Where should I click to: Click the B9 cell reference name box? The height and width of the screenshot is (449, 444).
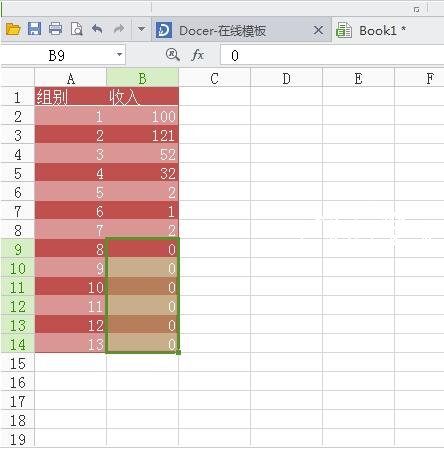(57, 55)
